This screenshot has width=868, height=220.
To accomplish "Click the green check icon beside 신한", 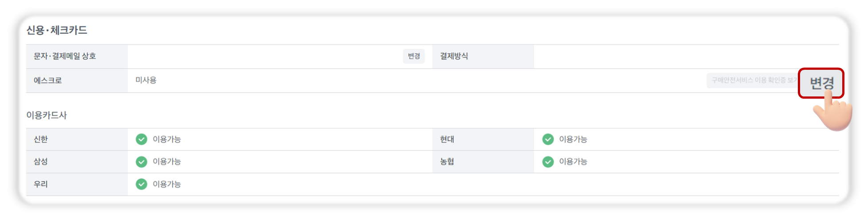I will pos(141,140).
